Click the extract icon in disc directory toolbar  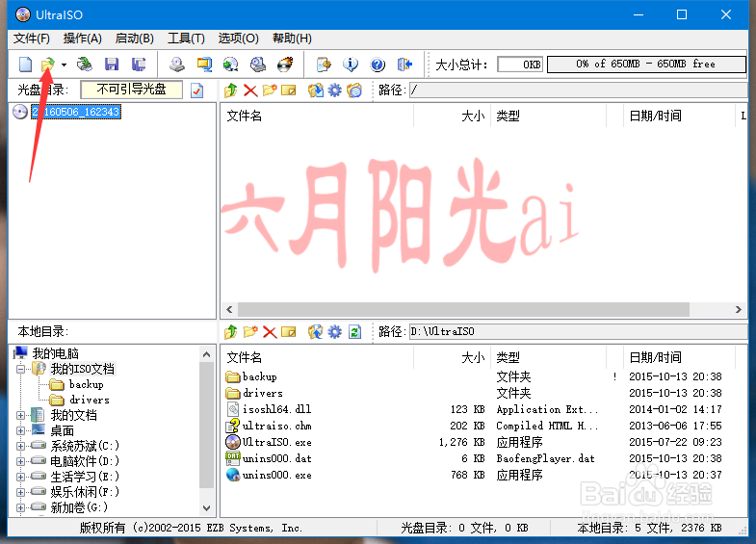(x=316, y=91)
